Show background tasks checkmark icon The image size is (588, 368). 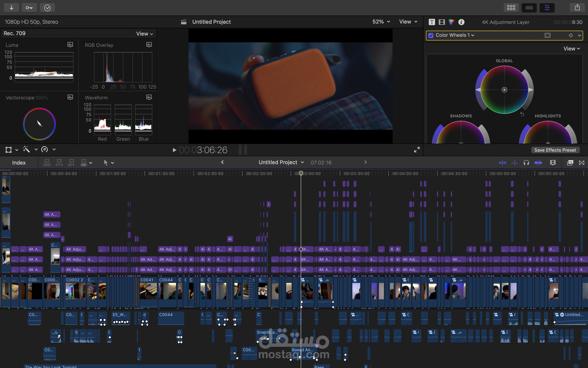(47, 8)
